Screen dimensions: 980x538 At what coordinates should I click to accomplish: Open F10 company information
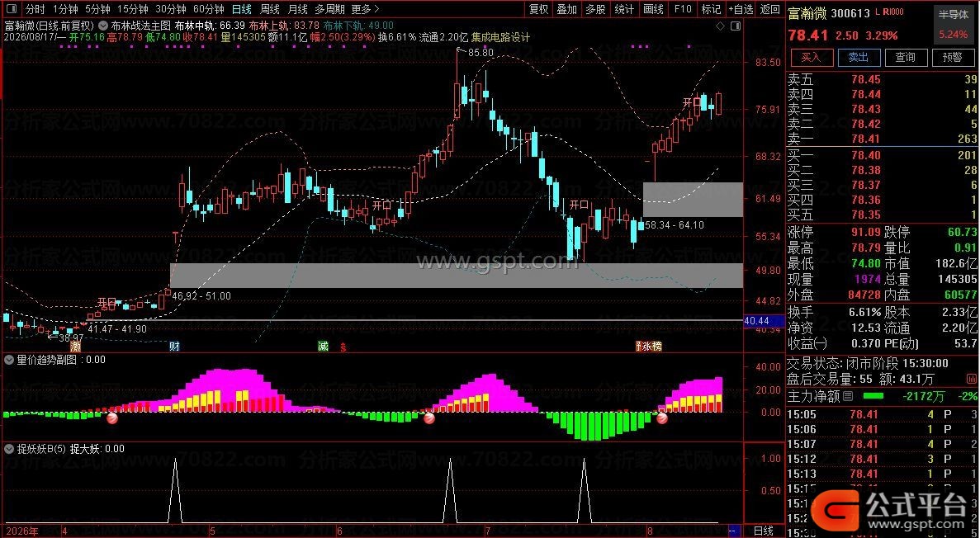pyautogui.click(x=683, y=9)
